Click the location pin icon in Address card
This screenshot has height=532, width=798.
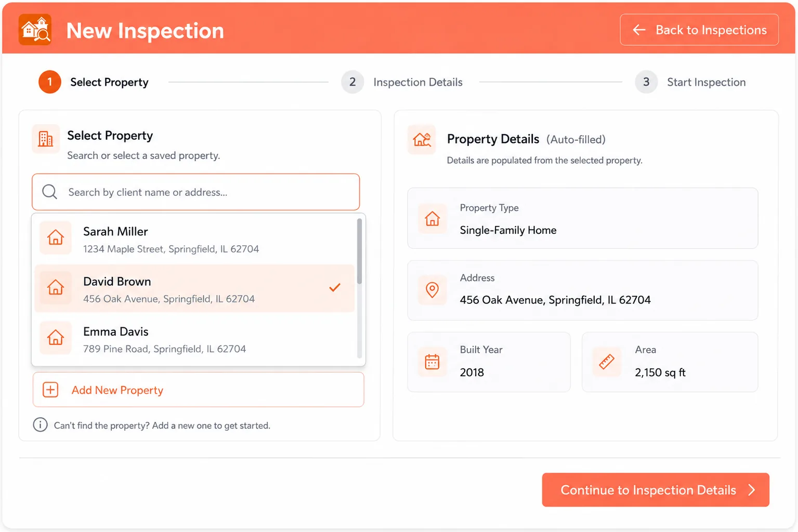point(433,290)
